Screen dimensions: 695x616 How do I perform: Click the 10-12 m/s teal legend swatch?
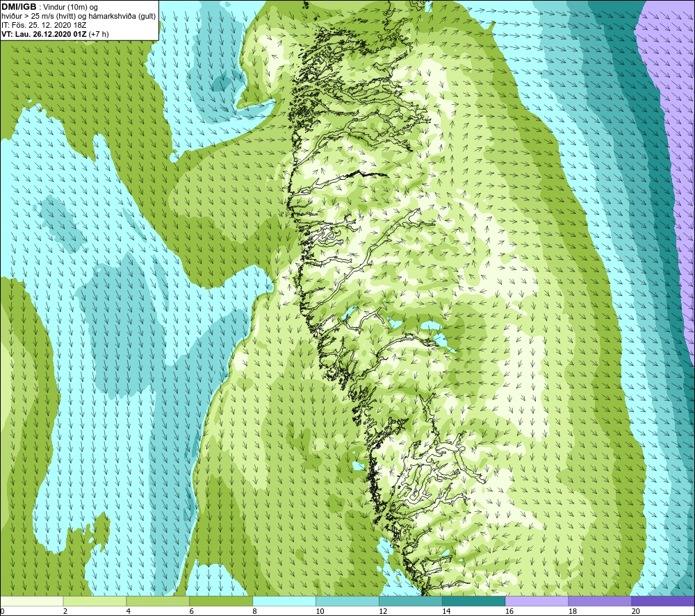coord(347,601)
